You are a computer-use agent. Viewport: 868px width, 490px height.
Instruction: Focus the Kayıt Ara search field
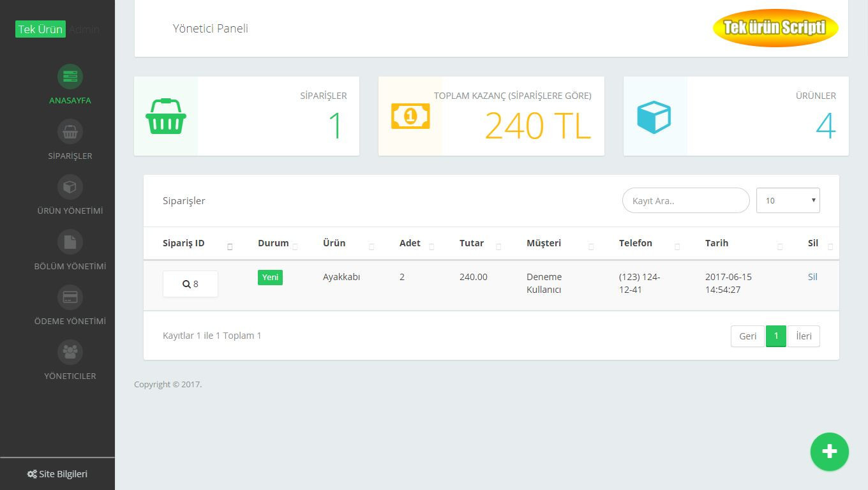(685, 200)
